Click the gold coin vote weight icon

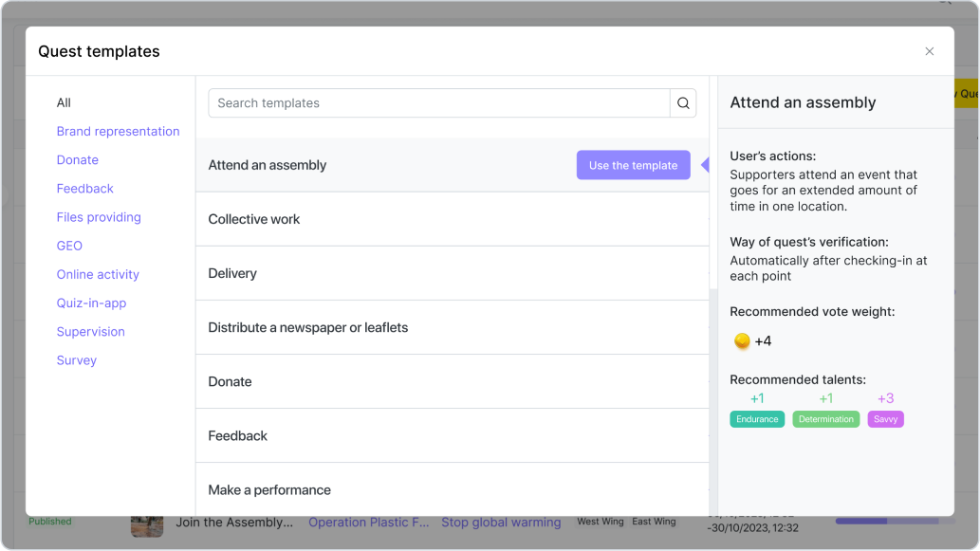coord(742,341)
